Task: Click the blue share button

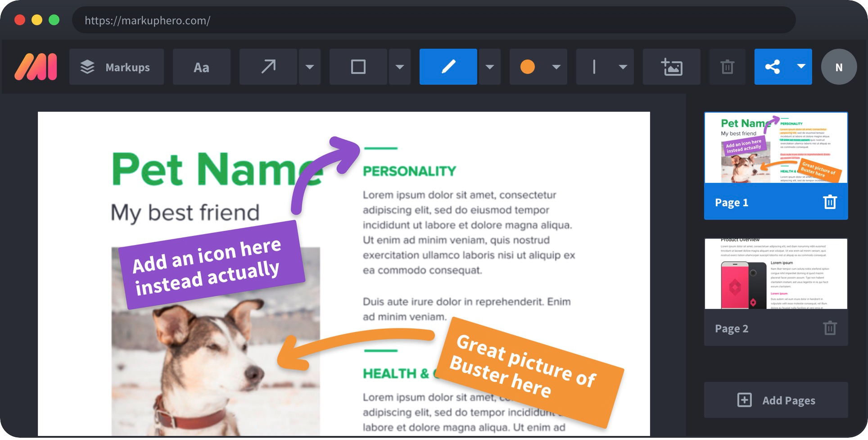Action: pos(773,67)
